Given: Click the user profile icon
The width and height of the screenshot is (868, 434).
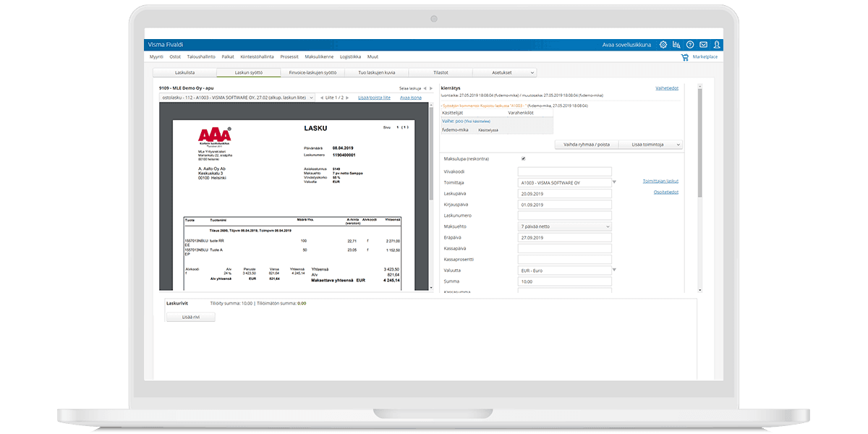Looking at the screenshot, I should coord(717,45).
